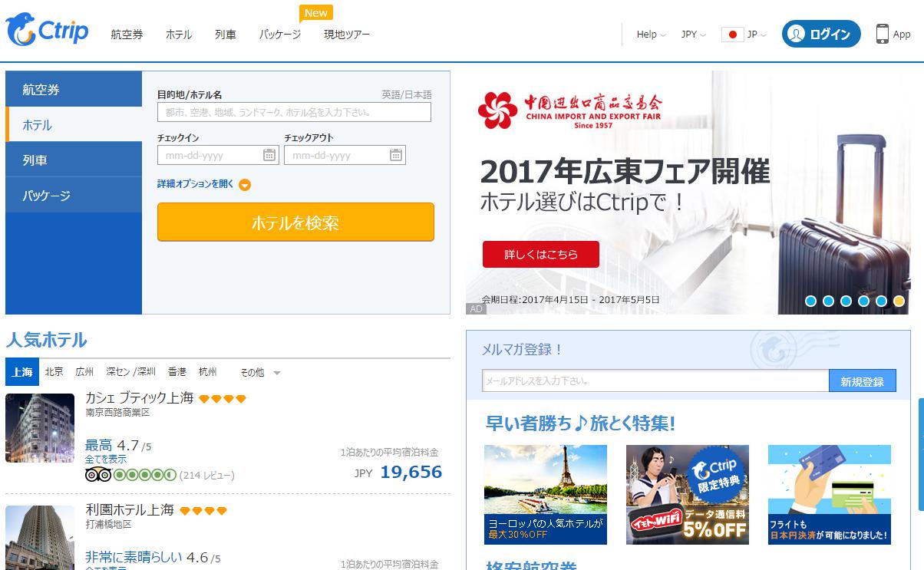Open 現地ツアー in the top navigation
The width and height of the screenshot is (924, 570).
click(347, 35)
